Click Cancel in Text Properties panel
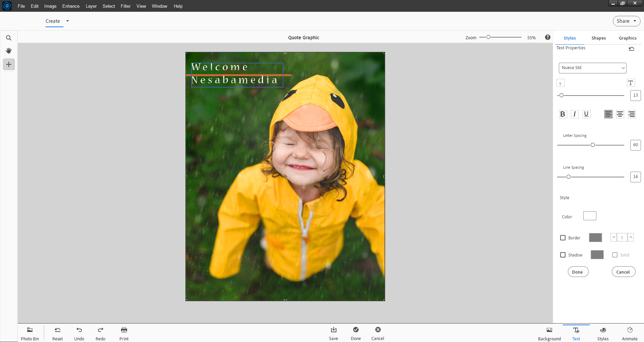 click(x=623, y=272)
